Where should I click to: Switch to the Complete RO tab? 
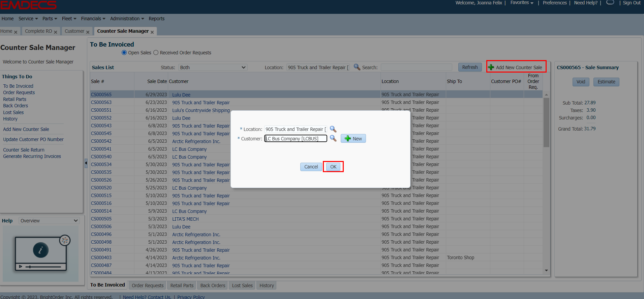(38, 31)
